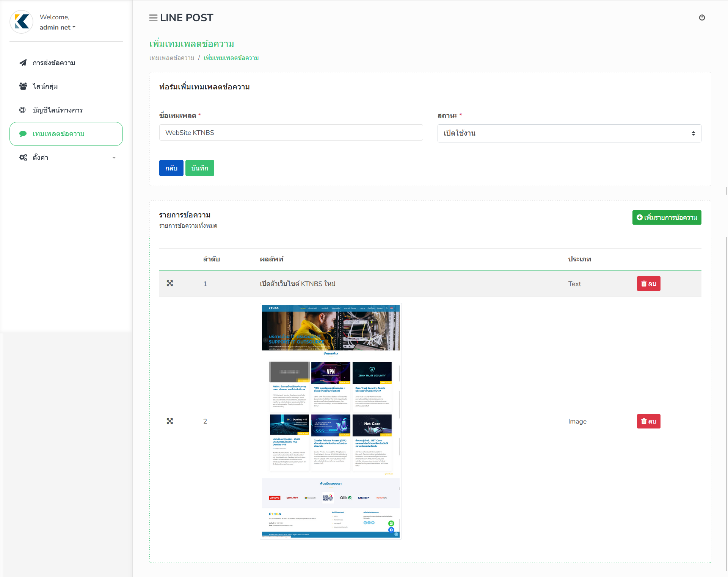The height and width of the screenshot is (577, 728).
Task: Focus the template name field WebSite KTNBS
Action: pyautogui.click(x=291, y=133)
